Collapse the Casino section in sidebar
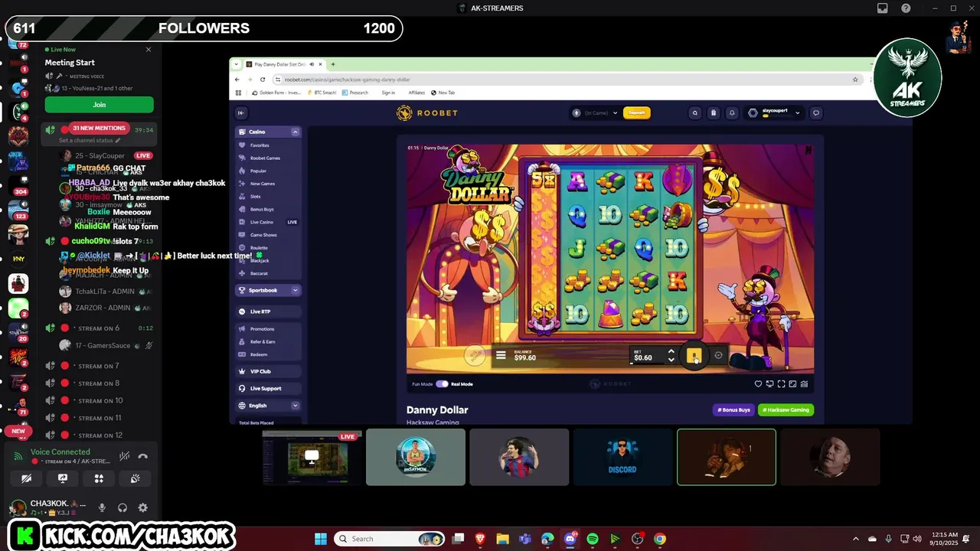The image size is (980, 551). [295, 132]
